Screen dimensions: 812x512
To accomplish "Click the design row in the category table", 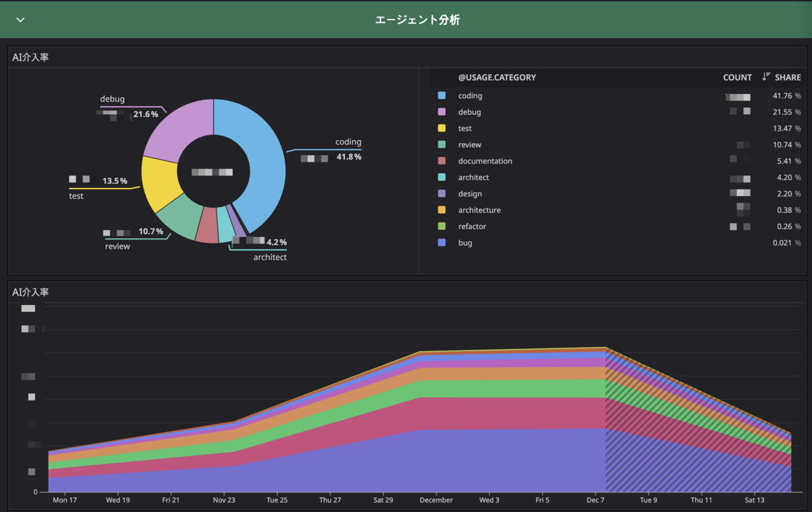I will [x=617, y=193].
